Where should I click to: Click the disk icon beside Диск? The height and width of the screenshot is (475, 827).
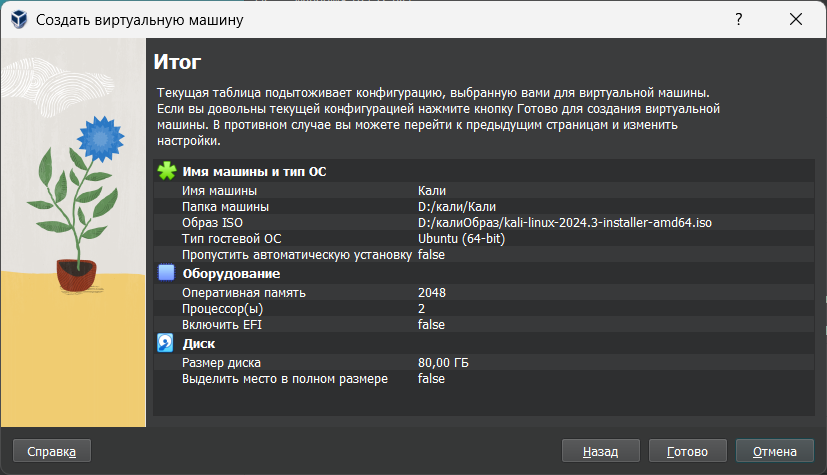click(x=165, y=343)
